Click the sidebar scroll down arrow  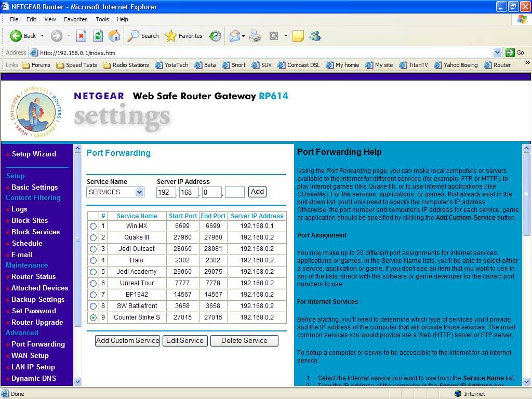(x=78, y=382)
